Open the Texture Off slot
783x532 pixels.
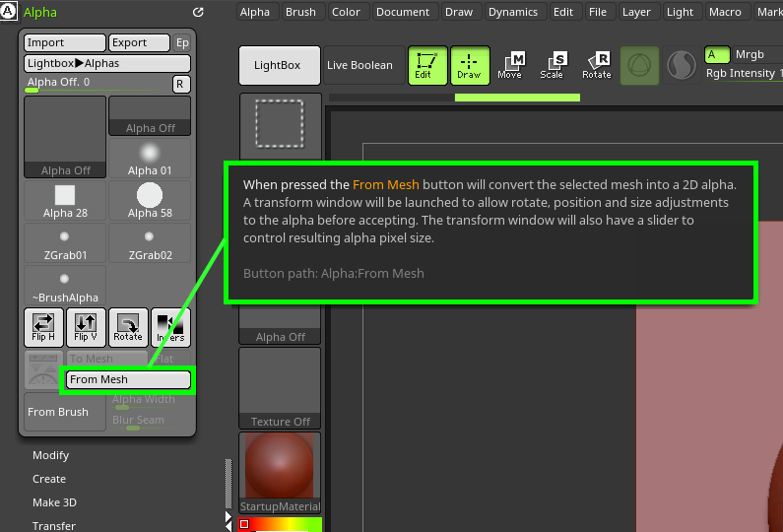(x=280, y=388)
